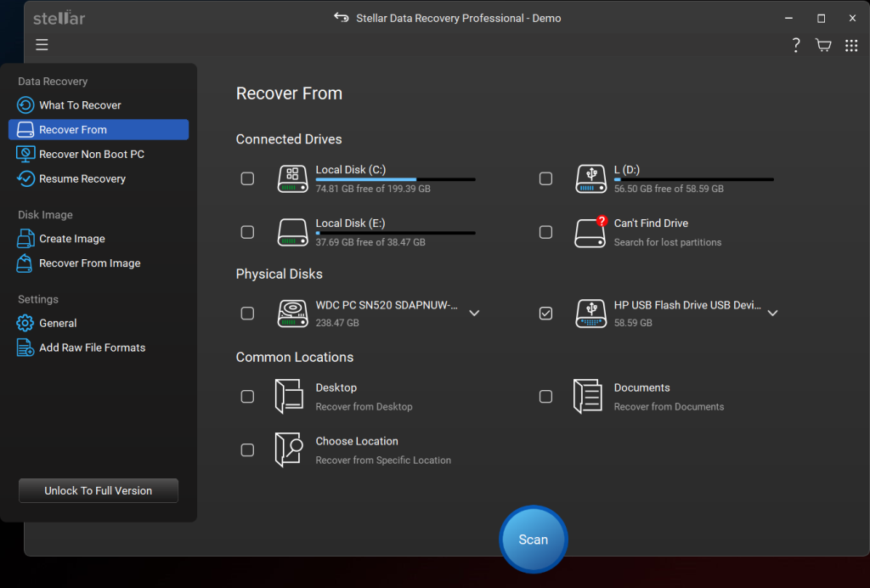Click the L (D:) USB drive icon
This screenshot has height=588, width=870.
591,178
